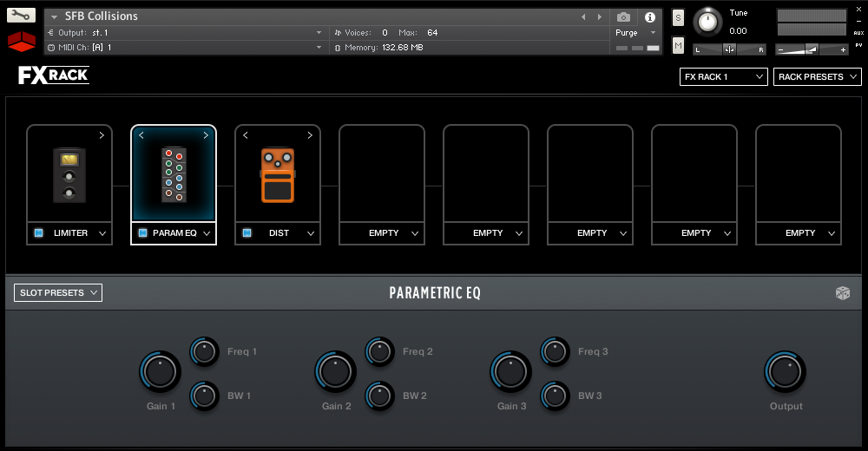The image size is (868, 451).
Task: Open the Limiter effect chooser arrow
Action: [x=102, y=233]
